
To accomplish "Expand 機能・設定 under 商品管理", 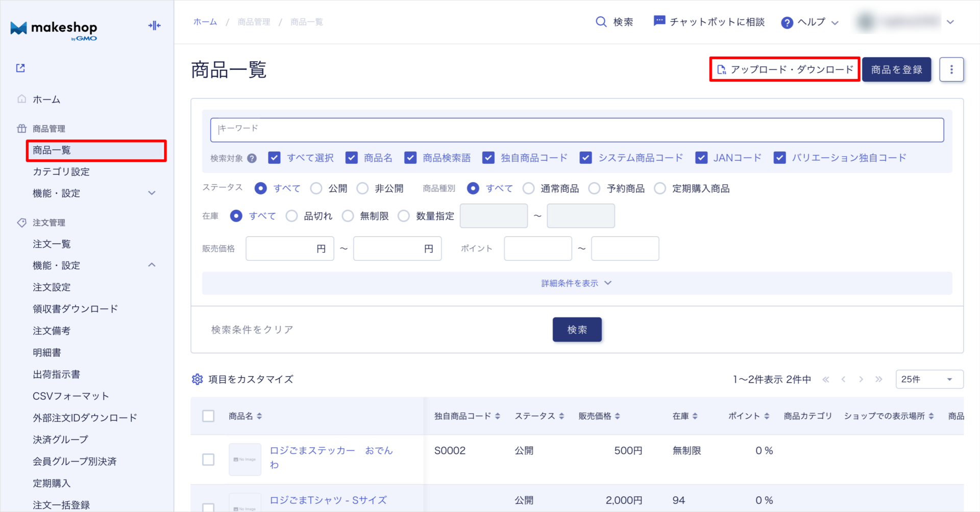I will coord(152,193).
